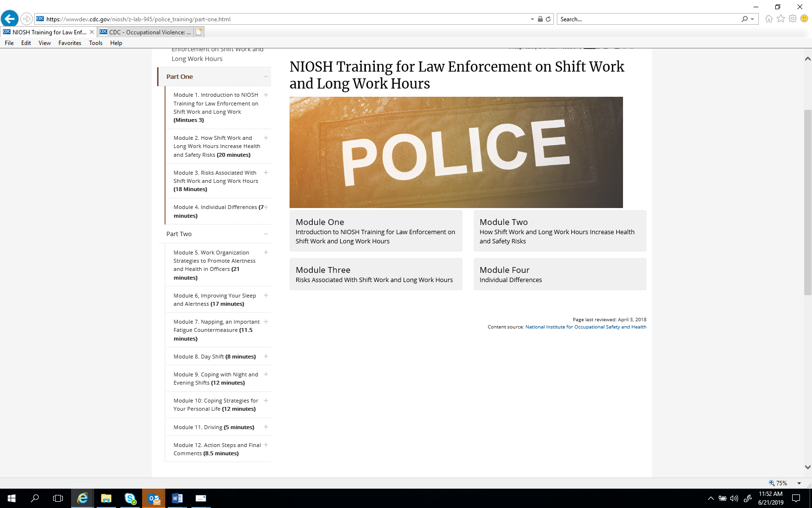Open the Module Three card

click(x=376, y=274)
